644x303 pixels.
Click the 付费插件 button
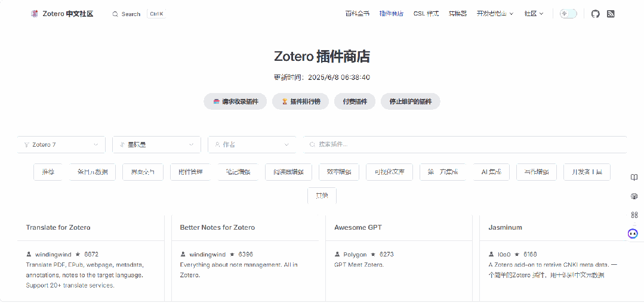point(355,101)
